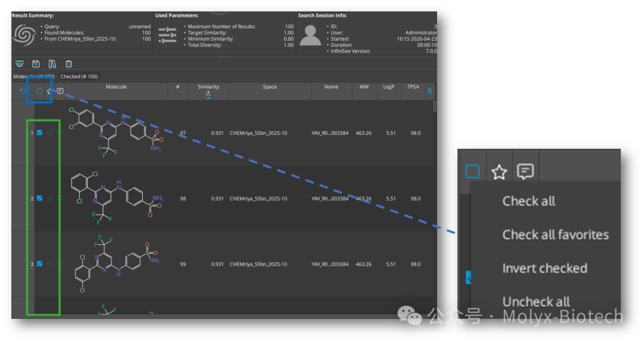Click row 3 LogP value 5.51
Screen dimensions: 644x342
[391, 264]
